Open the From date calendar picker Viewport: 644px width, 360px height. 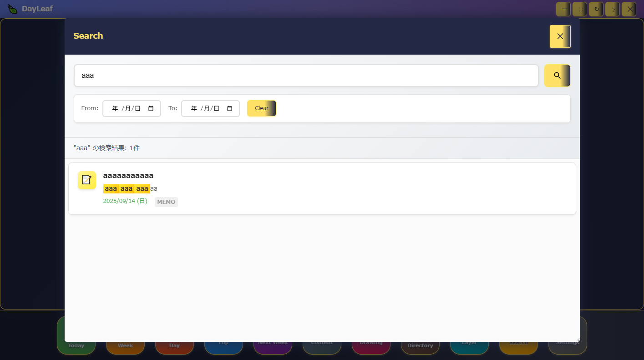[151, 108]
